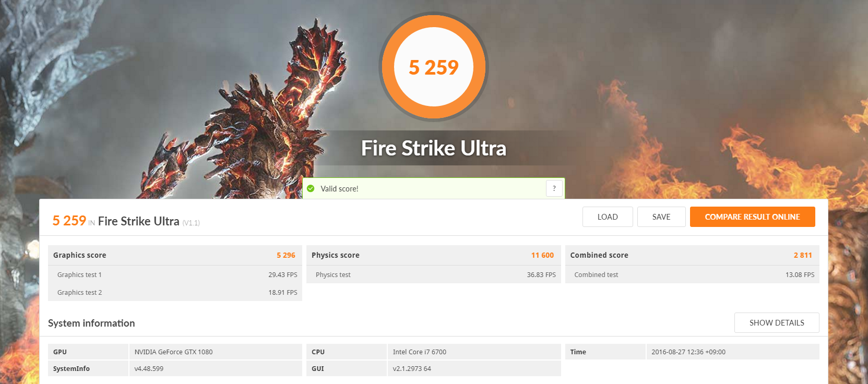The image size is (868, 384).
Task: Click the Graphics test 2 row
Action: [175, 292]
